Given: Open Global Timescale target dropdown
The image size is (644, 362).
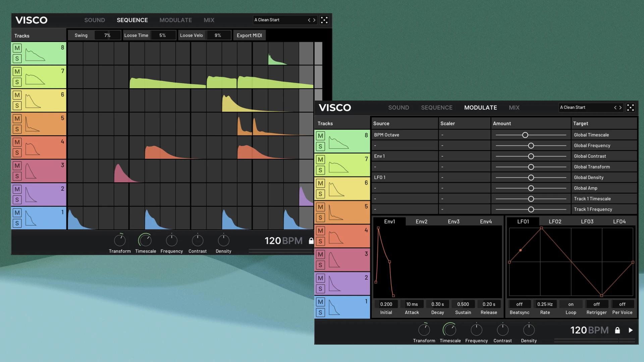Looking at the screenshot, I should [x=604, y=135].
